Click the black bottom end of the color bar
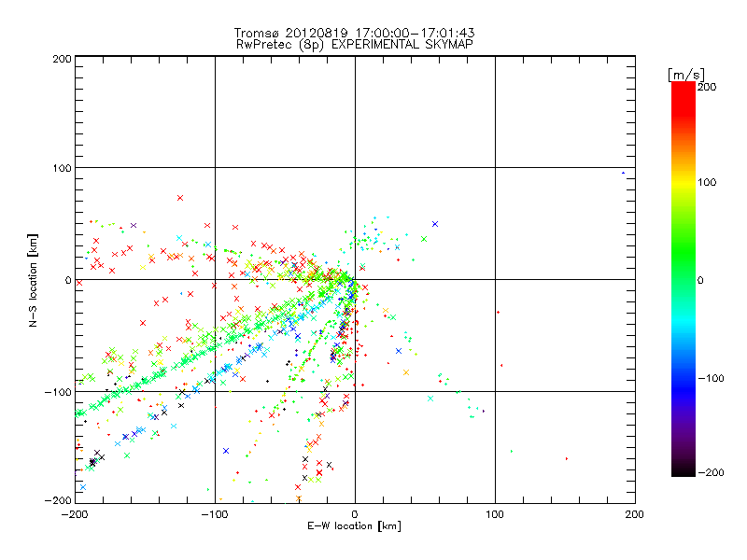Viewport: 747px width, 560px height. (684, 471)
